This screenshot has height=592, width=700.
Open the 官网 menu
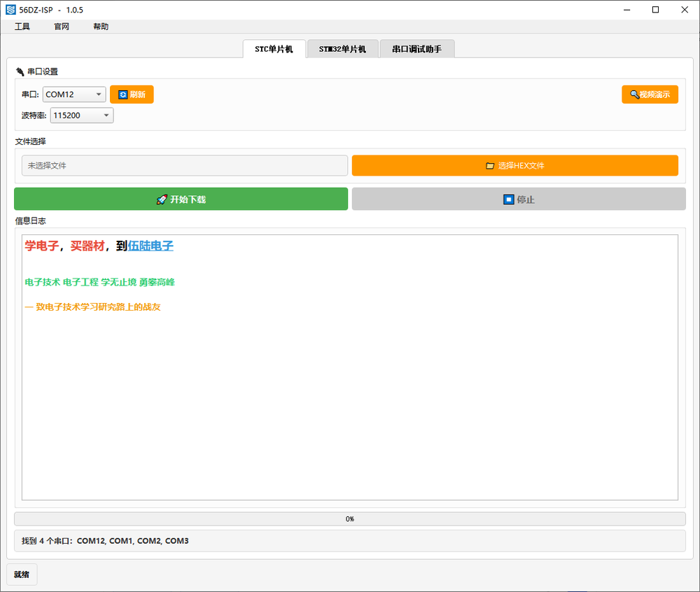coord(62,27)
